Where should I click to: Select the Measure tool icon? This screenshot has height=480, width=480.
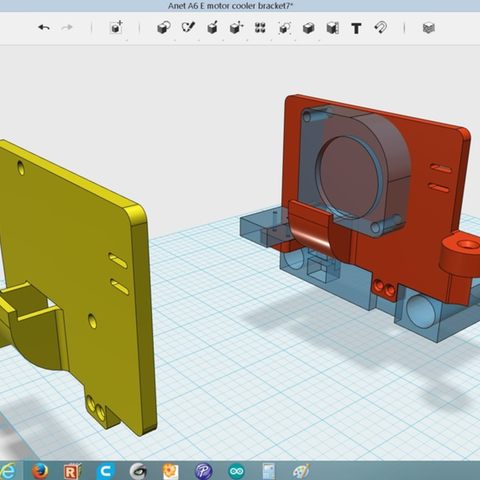point(333,28)
